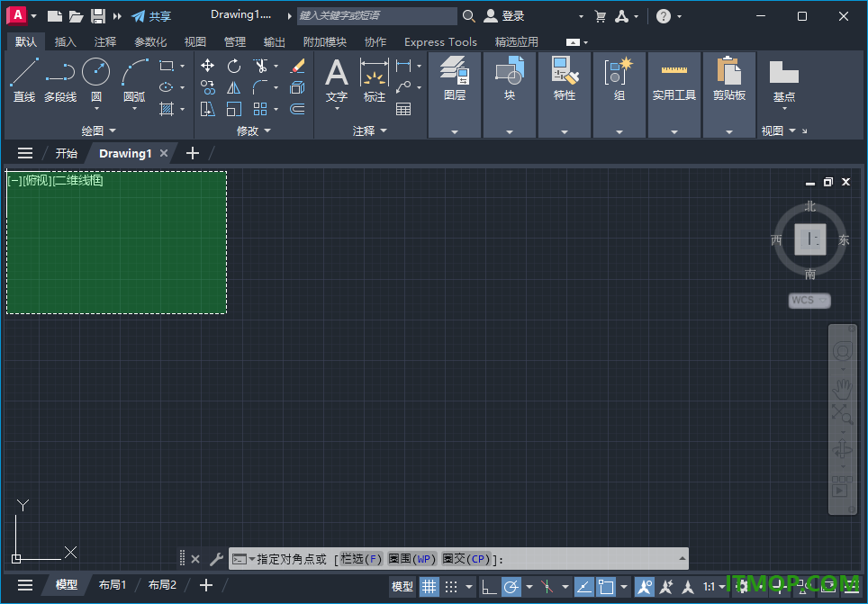Expand the Modify (修改) panel

(254, 131)
